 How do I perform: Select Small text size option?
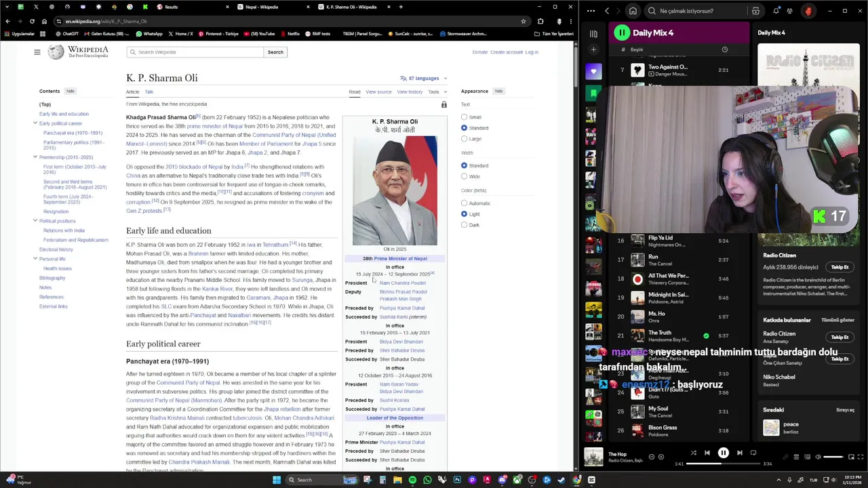(465, 117)
